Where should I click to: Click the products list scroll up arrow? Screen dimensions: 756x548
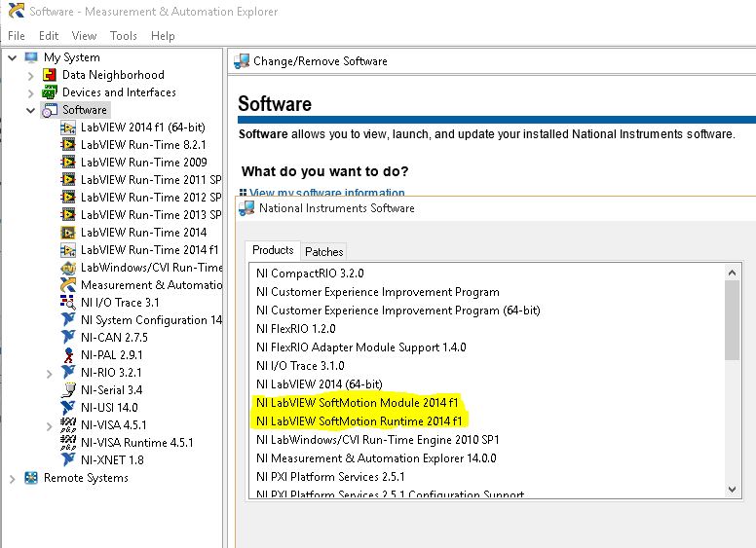732,273
